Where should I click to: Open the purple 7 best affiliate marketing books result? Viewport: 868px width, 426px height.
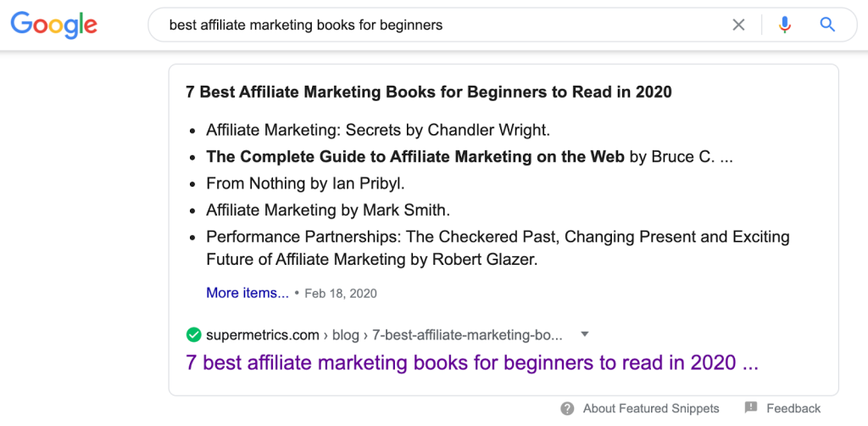[472, 363]
